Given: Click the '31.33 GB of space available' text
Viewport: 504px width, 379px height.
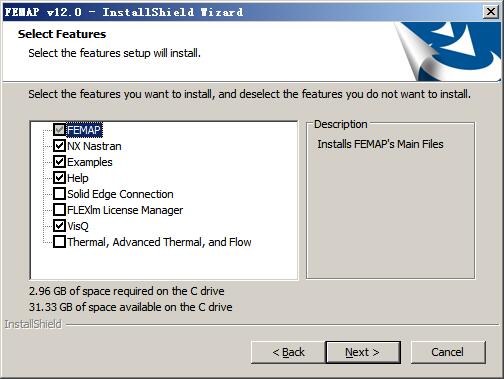Looking at the screenshot, I should pyautogui.click(x=131, y=307).
